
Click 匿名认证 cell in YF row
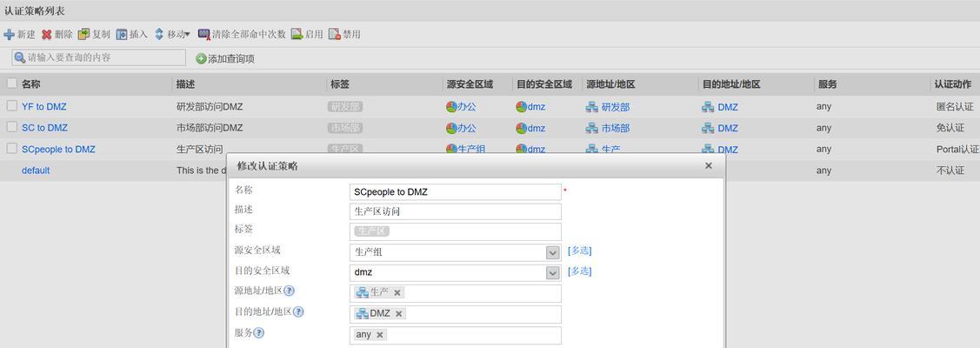(x=955, y=107)
